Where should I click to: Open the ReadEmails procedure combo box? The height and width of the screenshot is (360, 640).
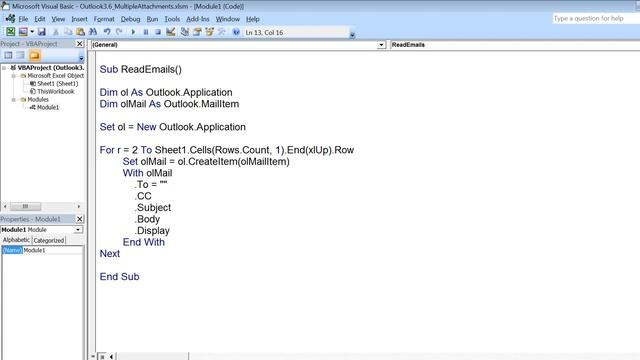[515, 44]
